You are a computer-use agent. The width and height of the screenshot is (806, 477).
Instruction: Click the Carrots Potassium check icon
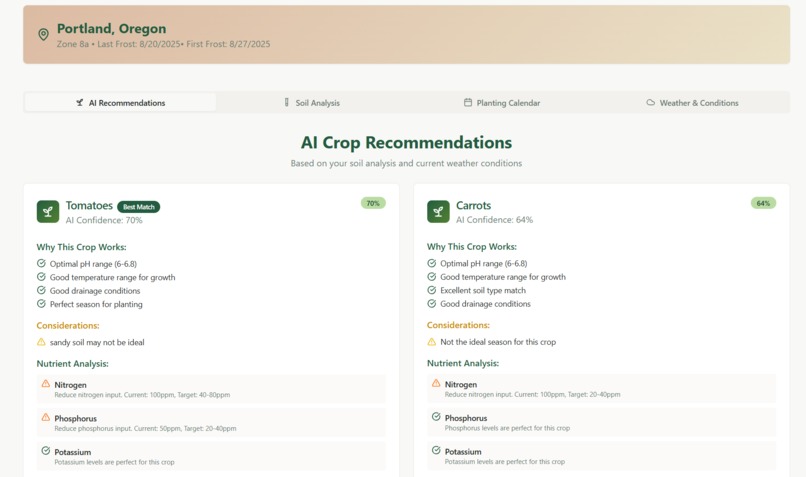(436, 450)
